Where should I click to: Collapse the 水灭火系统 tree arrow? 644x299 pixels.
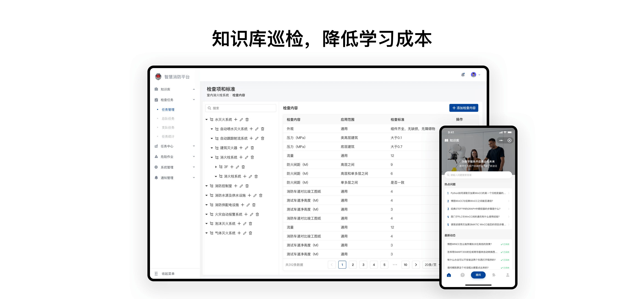pyautogui.click(x=207, y=120)
